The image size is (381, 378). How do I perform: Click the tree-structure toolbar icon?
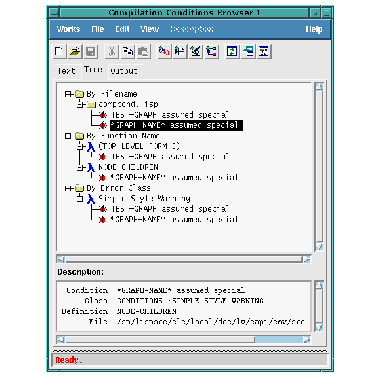click(211, 52)
